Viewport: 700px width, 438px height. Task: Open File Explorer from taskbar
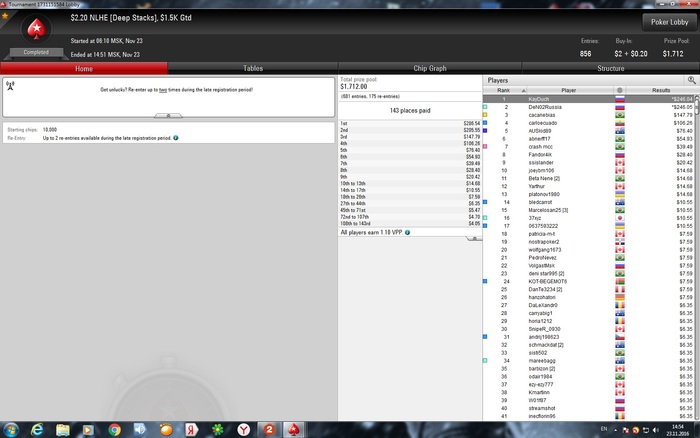click(x=62, y=430)
